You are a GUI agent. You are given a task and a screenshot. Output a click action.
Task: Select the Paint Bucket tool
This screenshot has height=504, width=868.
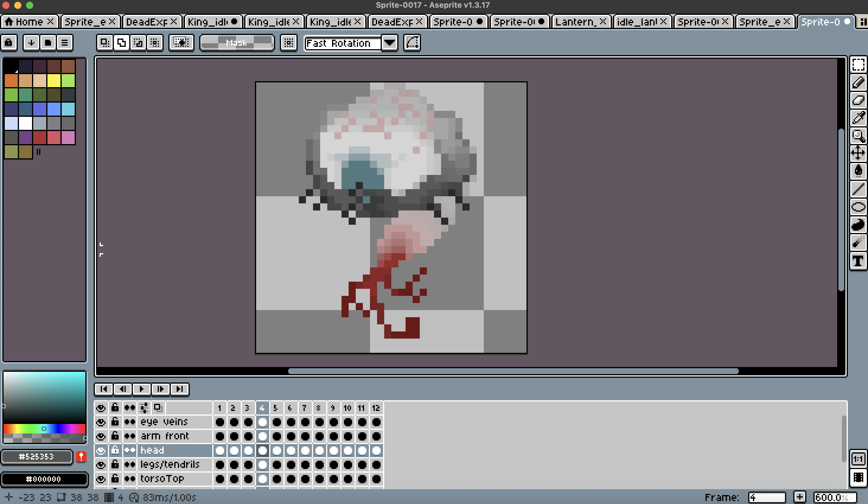point(858,171)
